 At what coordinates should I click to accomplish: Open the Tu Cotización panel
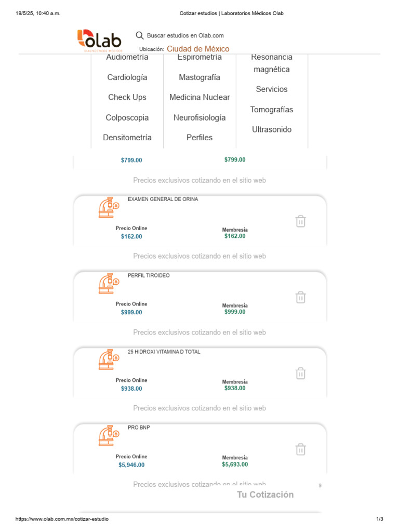(x=265, y=495)
